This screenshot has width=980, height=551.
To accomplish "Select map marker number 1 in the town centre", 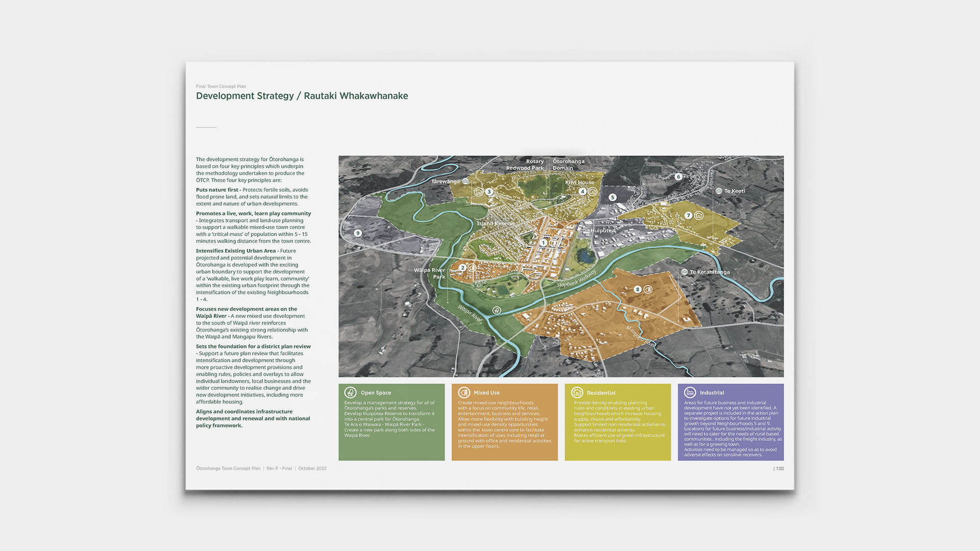I will (544, 243).
